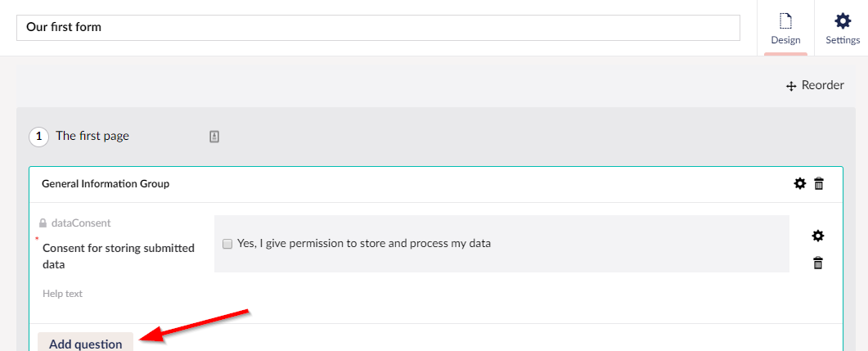This screenshot has height=351, width=868.
Task: Edit 'The first page' page title
Action: (x=92, y=136)
